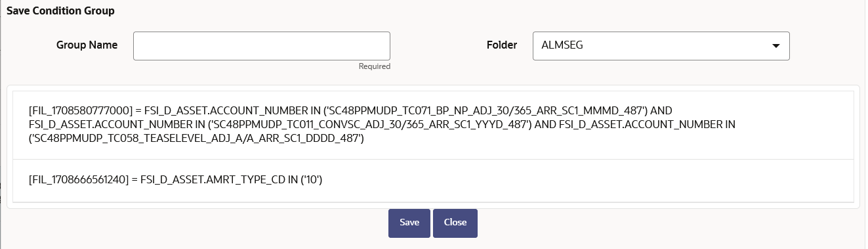Click the Required hint under Group Name
868x249 pixels.
pos(375,66)
